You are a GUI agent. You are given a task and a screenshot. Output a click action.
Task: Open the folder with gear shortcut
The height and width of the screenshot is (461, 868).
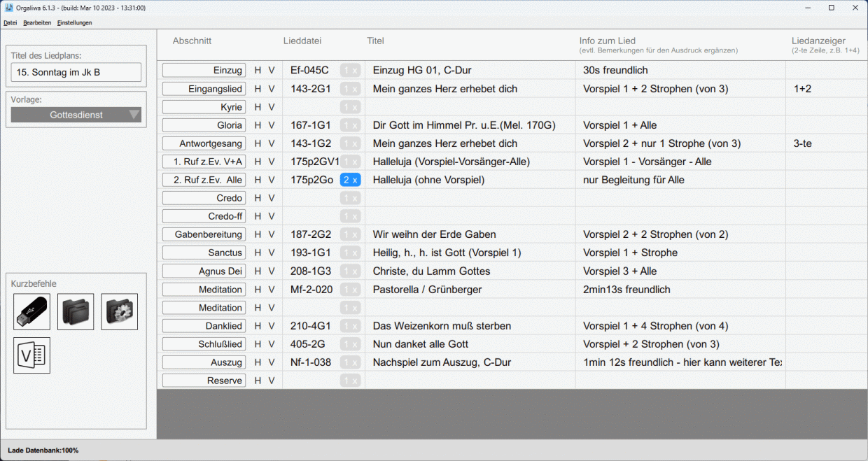pos(120,312)
